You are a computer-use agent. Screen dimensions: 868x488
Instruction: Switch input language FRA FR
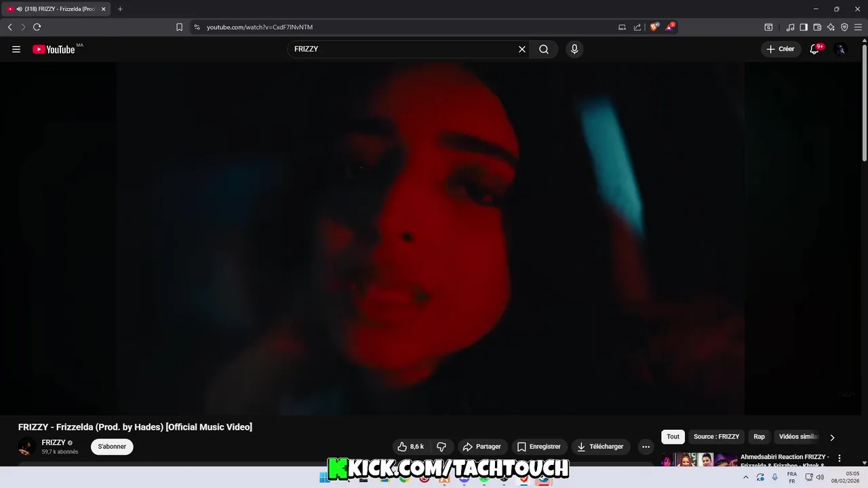coord(792,477)
